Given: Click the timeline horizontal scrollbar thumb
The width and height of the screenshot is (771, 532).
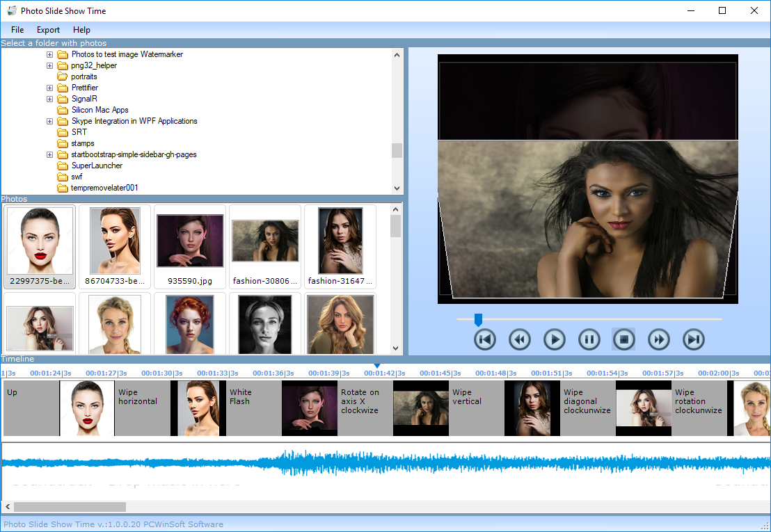Looking at the screenshot, I should 70,507.
